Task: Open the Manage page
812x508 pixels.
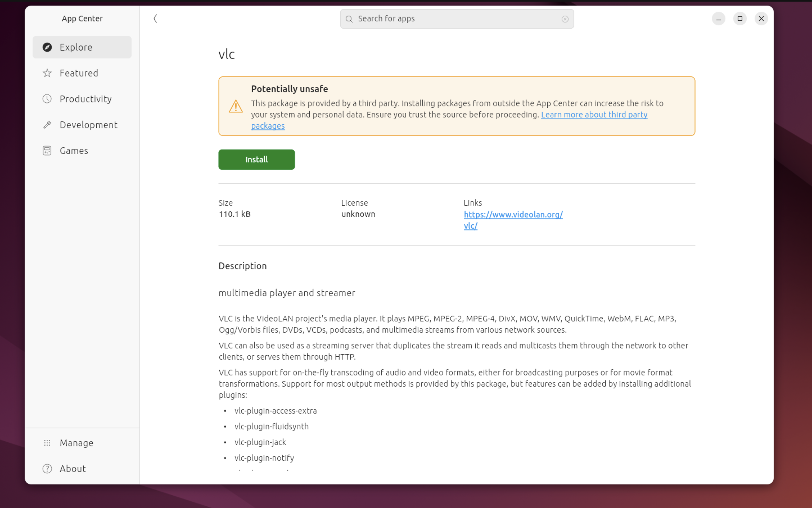Action: tap(82, 443)
